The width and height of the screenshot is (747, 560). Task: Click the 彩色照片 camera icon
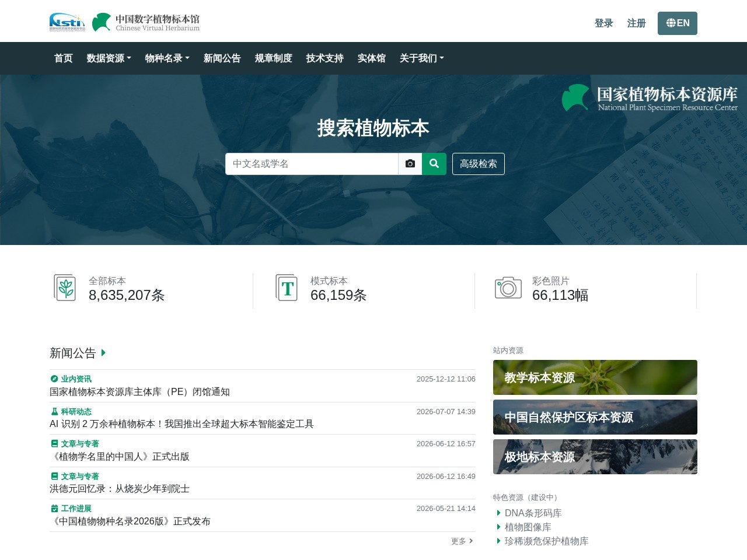coord(508,288)
